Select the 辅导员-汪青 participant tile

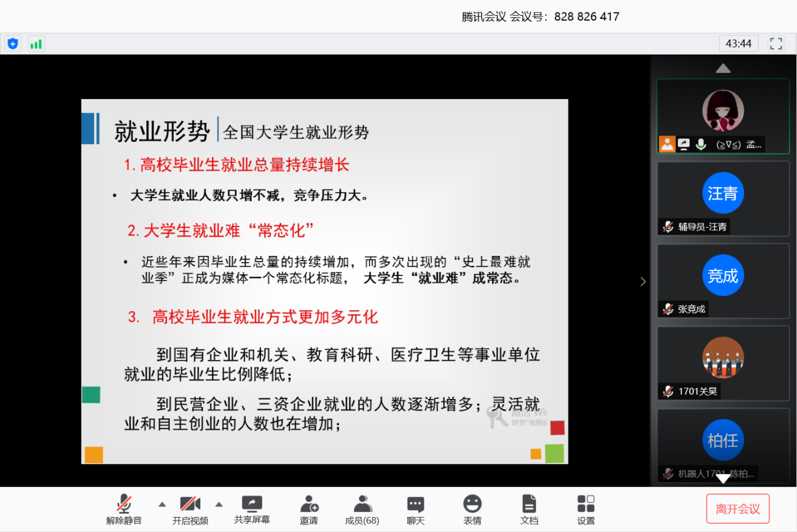pos(722,198)
